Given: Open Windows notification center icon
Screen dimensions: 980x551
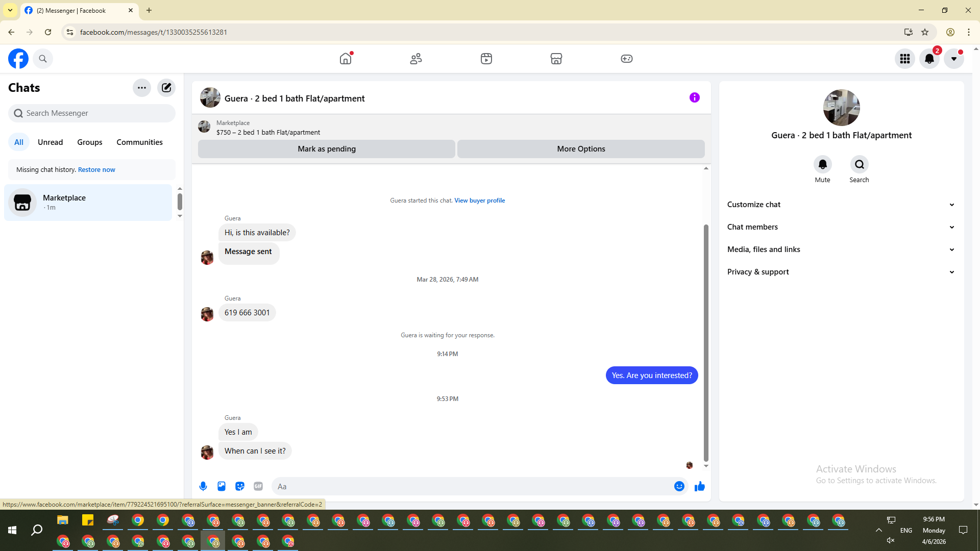Looking at the screenshot, I should point(963,531).
